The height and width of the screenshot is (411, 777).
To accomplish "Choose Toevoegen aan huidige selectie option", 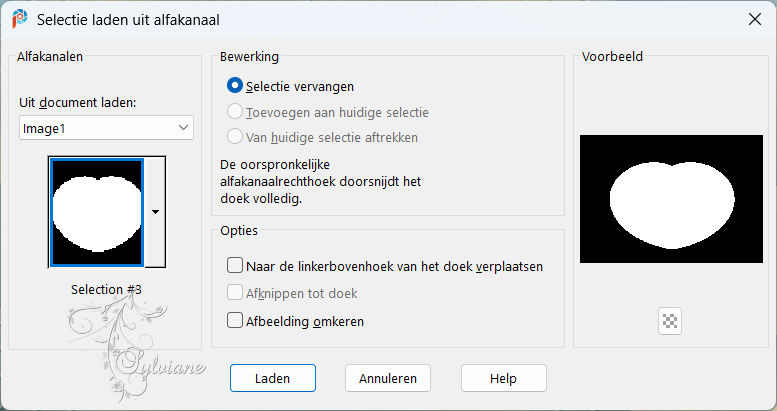I will tap(235, 112).
